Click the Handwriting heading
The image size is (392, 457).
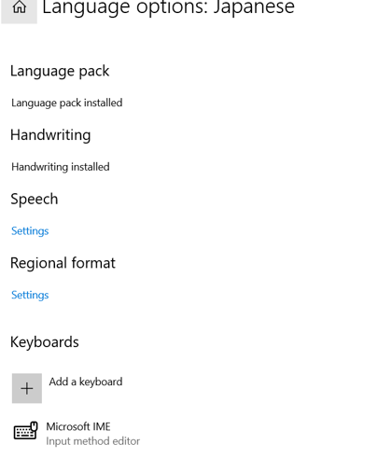click(50, 135)
